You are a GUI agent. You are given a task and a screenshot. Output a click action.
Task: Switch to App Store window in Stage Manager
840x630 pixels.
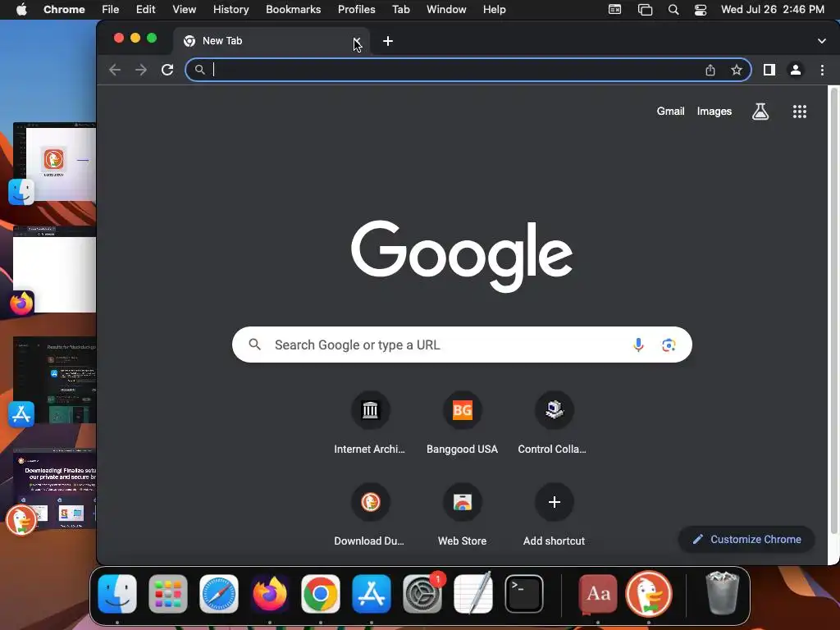[54, 381]
